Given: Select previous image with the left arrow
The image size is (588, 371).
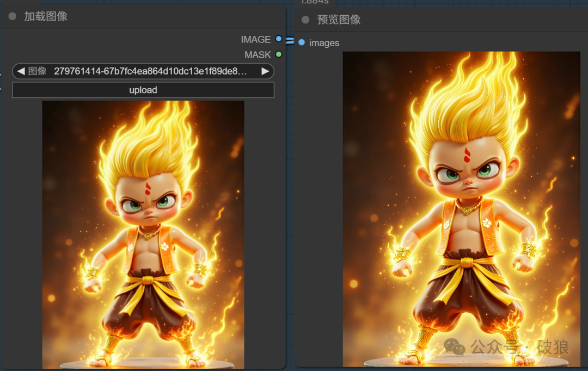Looking at the screenshot, I should 21,71.
